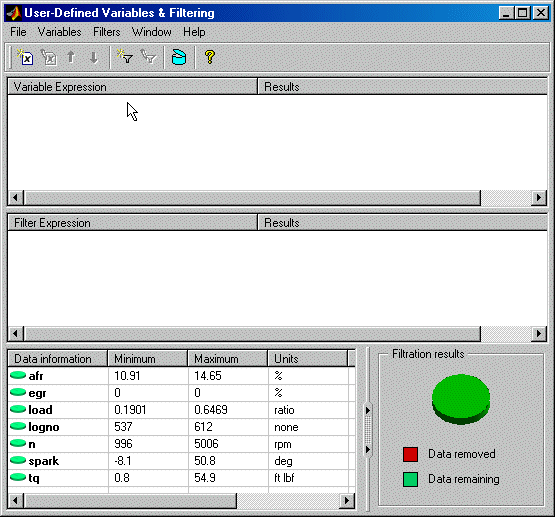
Task: Open help via yellow question mark icon
Action: point(210,57)
